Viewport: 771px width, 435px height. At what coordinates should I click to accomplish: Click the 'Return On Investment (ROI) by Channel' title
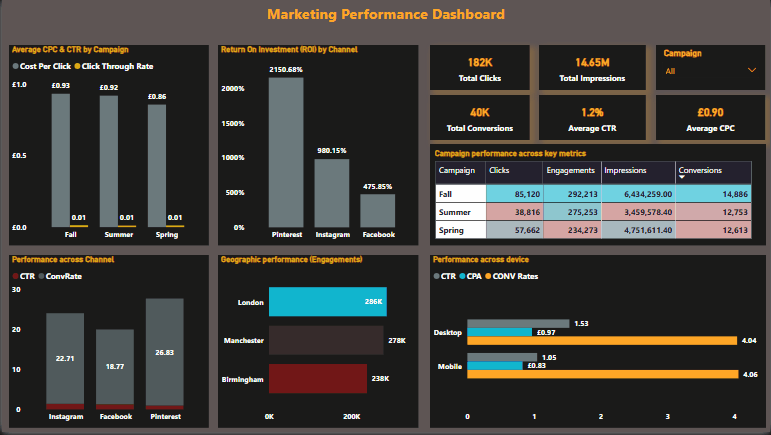(289, 50)
